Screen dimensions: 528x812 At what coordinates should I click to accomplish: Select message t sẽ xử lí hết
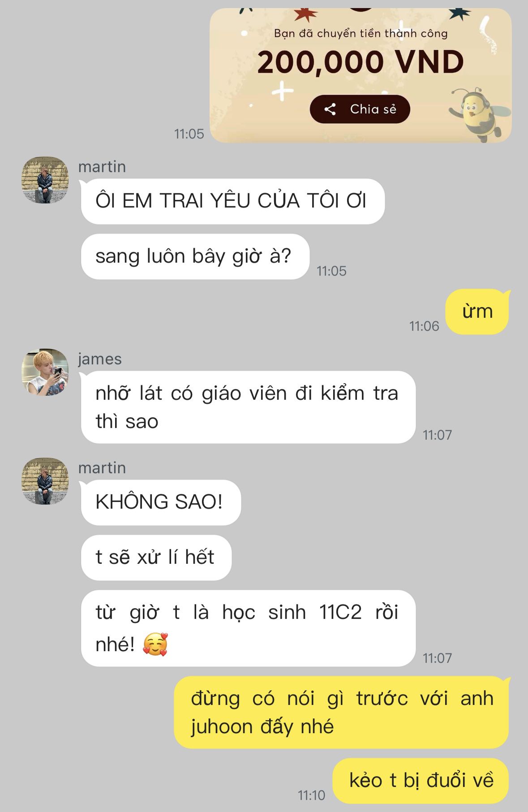(x=156, y=557)
